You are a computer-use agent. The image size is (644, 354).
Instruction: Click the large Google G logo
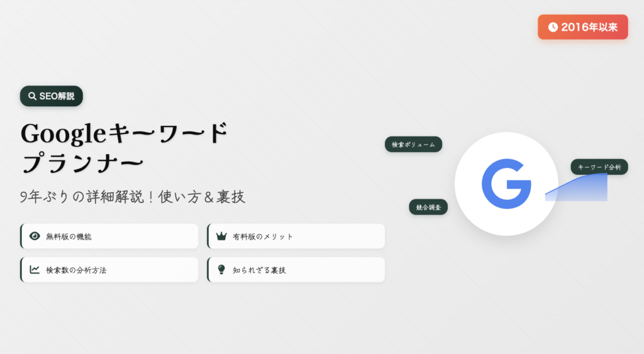click(506, 184)
